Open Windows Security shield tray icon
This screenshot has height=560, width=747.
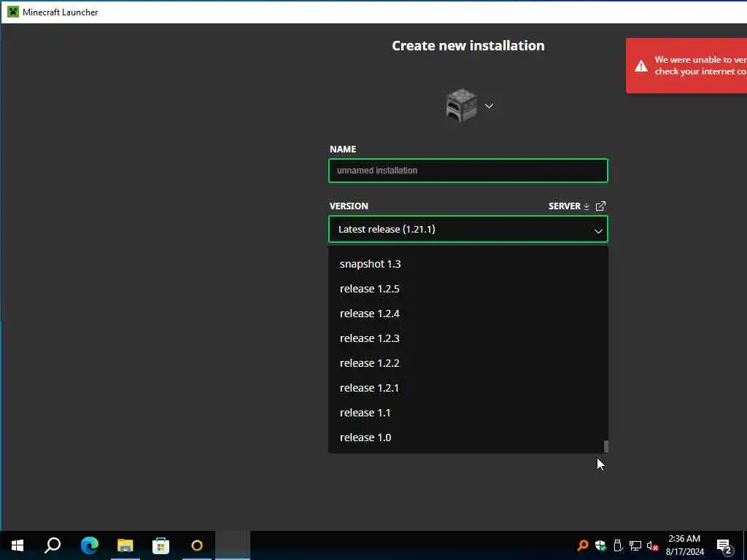click(600, 545)
